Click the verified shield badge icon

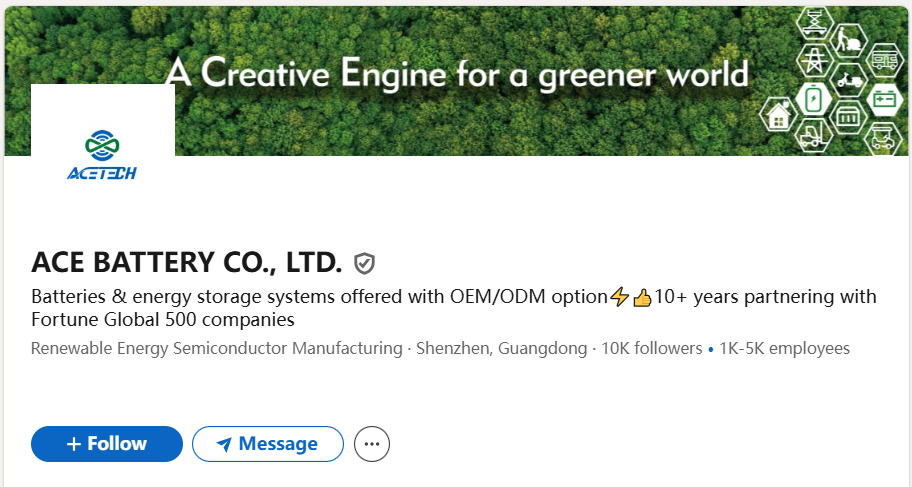pyautogui.click(x=365, y=264)
